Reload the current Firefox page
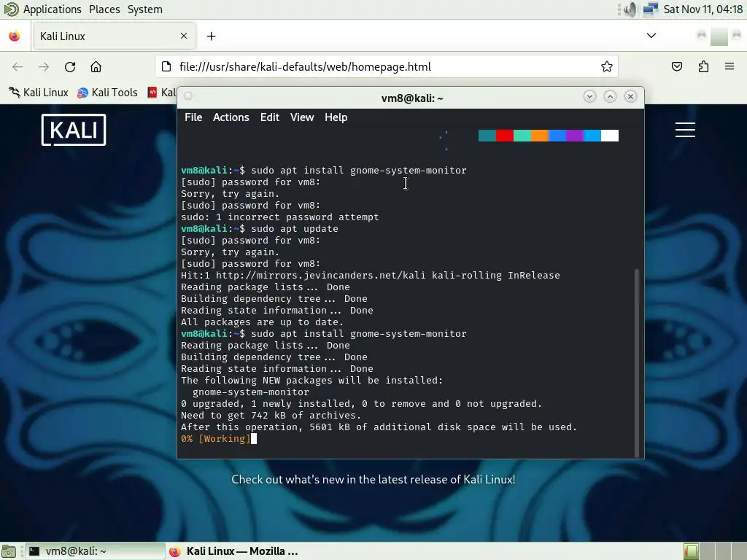Viewport: 747px width, 560px height. point(70,66)
